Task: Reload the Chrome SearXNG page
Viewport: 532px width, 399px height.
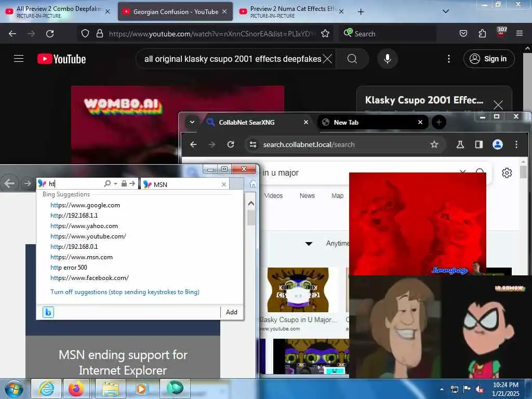Action: [x=231, y=144]
